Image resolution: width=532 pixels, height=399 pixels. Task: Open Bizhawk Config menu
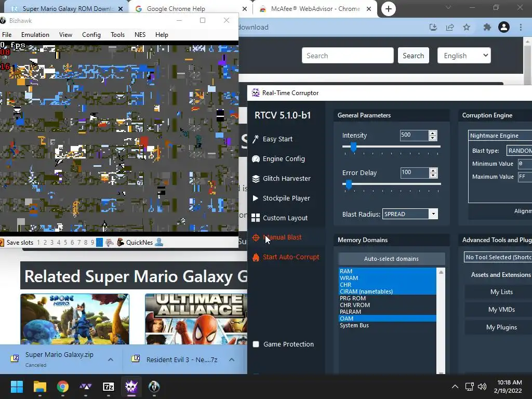(91, 35)
